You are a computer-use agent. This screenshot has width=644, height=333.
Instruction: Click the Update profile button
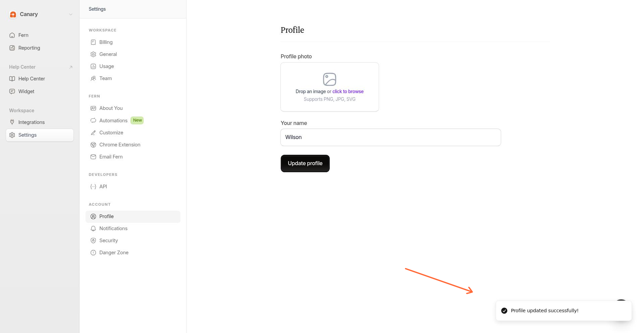[305, 163]
